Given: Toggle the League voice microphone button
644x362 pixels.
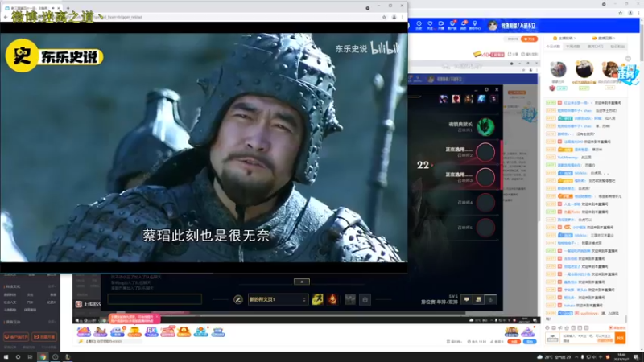Looking at the screenshot, I should 490,299.
